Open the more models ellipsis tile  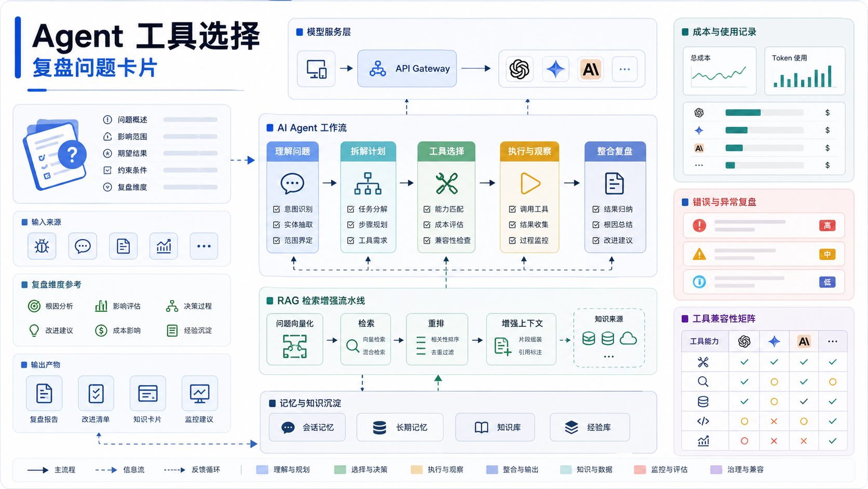(x=625, y=69)
